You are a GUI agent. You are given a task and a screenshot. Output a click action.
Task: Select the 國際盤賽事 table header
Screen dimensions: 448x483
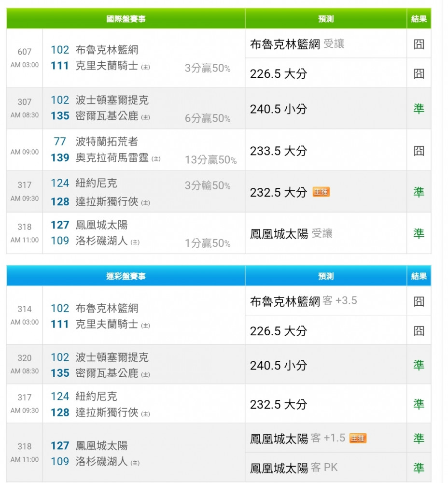[x=126, y=19]
